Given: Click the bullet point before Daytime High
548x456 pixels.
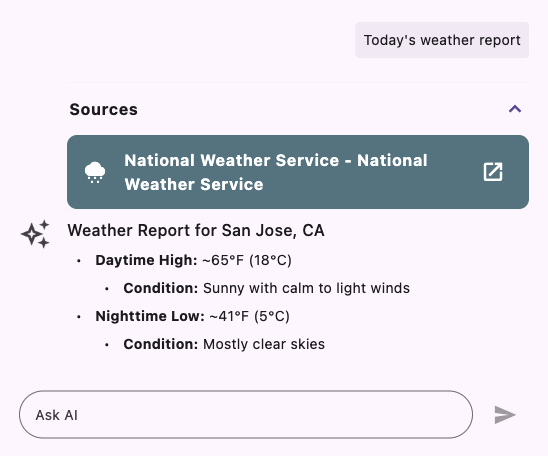Looking at the screenshot, I should point(79,261).
